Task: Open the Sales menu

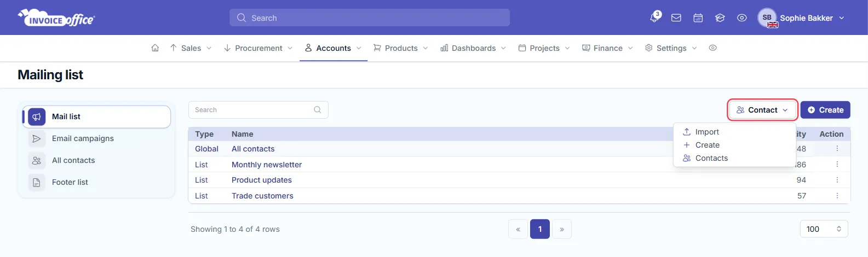Action: tap(191, 48)
